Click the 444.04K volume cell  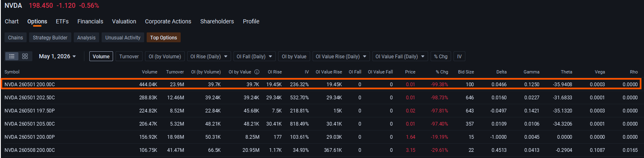(x=148, y=85)
